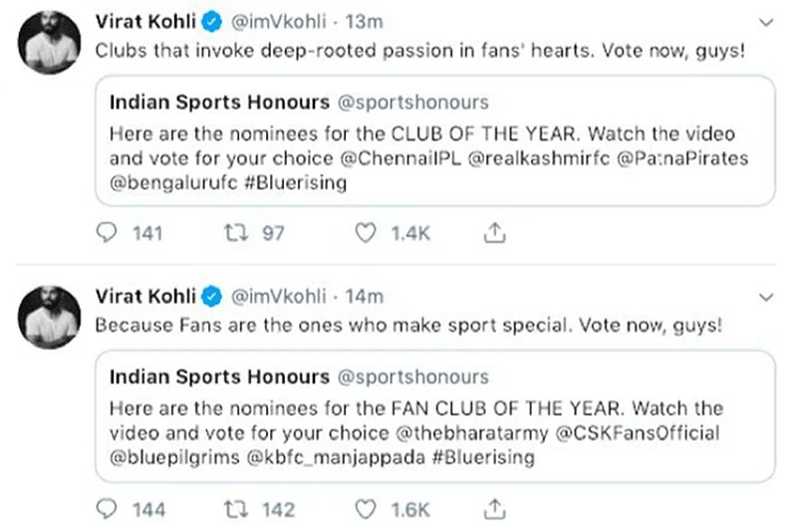The image size is (798, 532).
Task: Like the tweet with 1.4K likes
Action: 369,233
